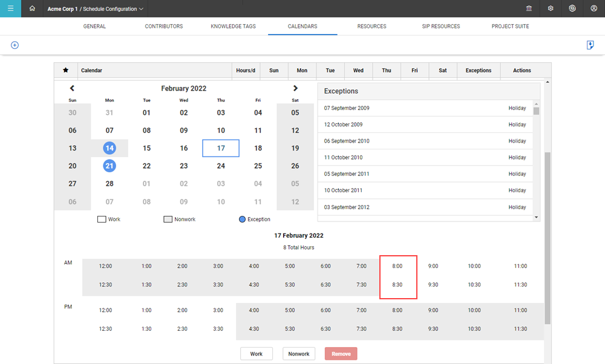Select the 4:00 PM time slot

click(x=254, y=310)
